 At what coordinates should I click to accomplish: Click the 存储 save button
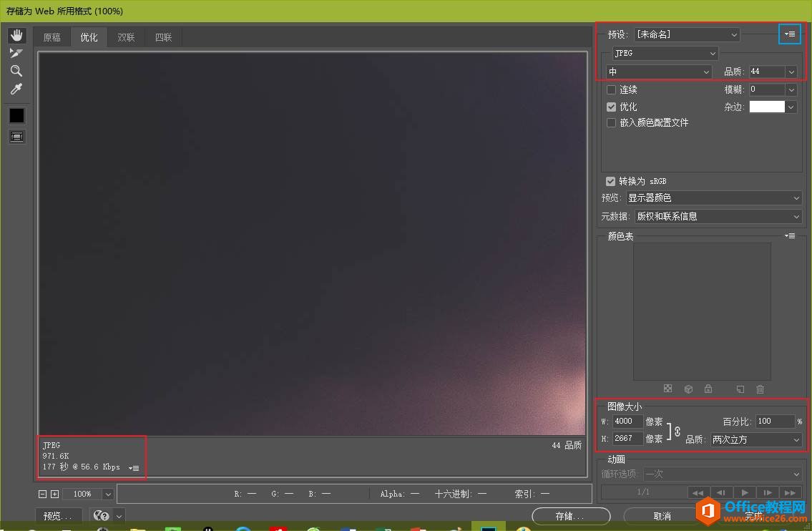[571, 515]
